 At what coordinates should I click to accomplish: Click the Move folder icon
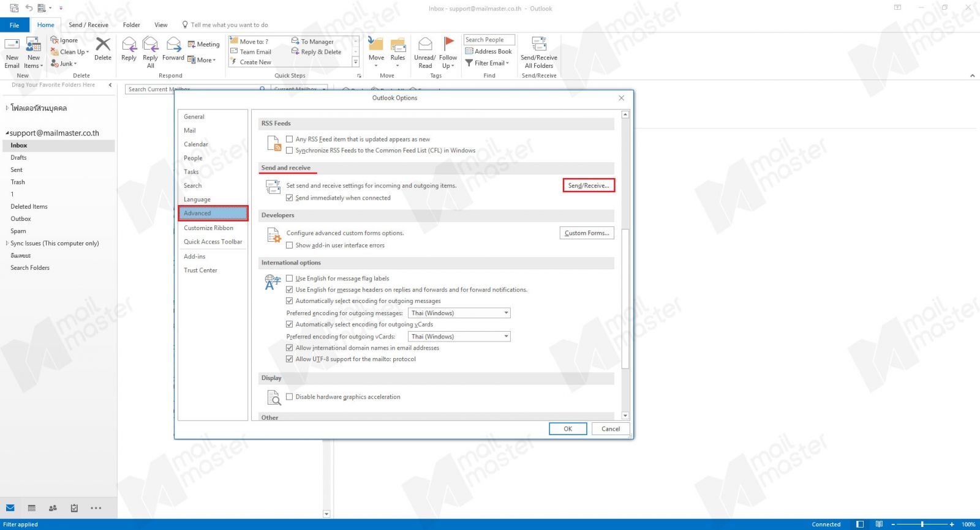pyautogui.click(x=376, y=44)
